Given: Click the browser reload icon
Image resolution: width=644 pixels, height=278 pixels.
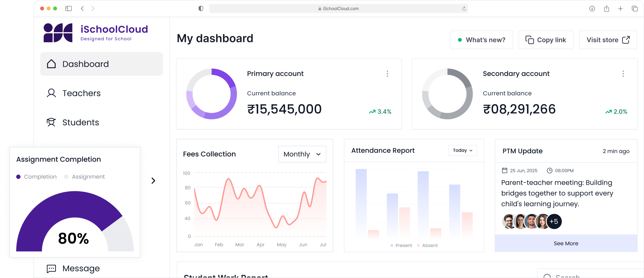Looking at the screenshot, I should coord(464,9).
